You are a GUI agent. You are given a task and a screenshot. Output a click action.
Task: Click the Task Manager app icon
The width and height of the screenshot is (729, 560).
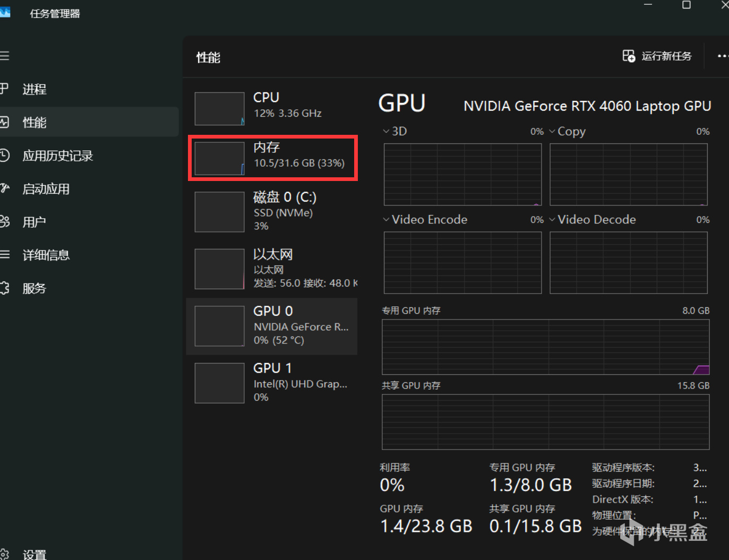[5, 13]
